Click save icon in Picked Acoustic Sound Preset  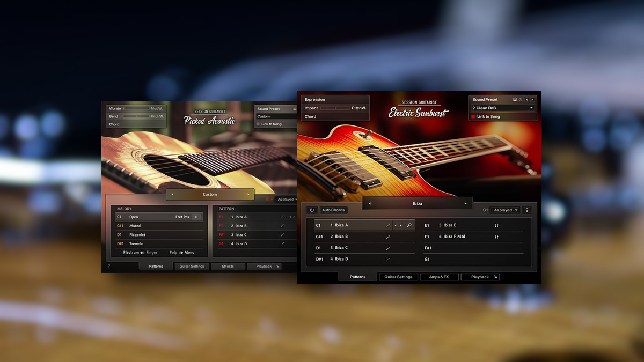click(294, 109)
